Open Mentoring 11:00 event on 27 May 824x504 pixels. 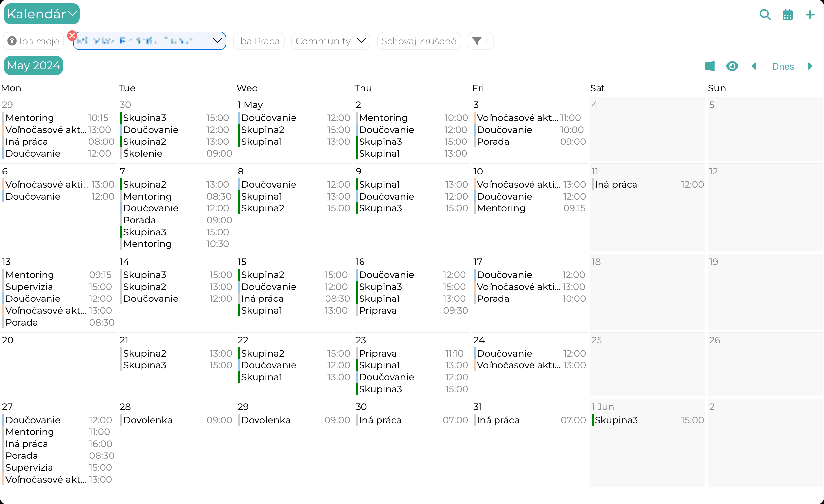tap(58, 432)
